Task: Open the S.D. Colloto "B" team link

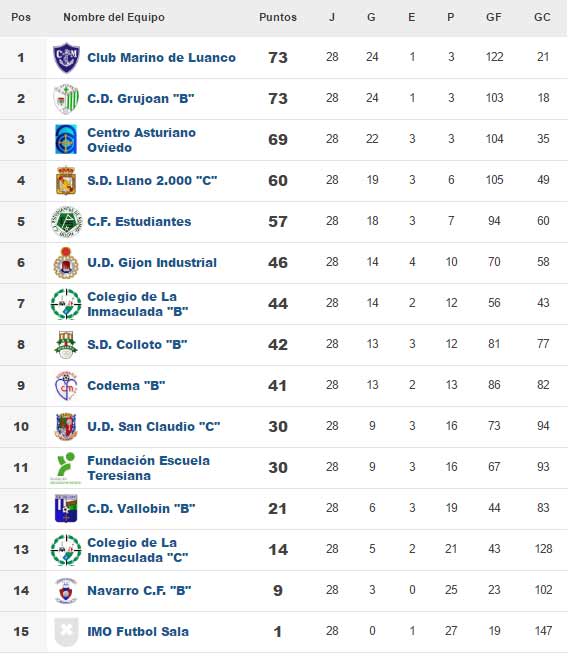Action: click(137, 345)
